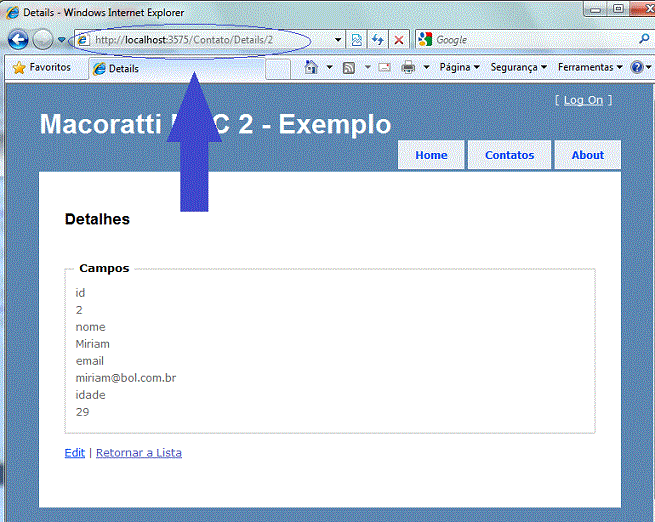Open the About navigation tab
This screenshot has width=655, height=522.
coord(588,155)
